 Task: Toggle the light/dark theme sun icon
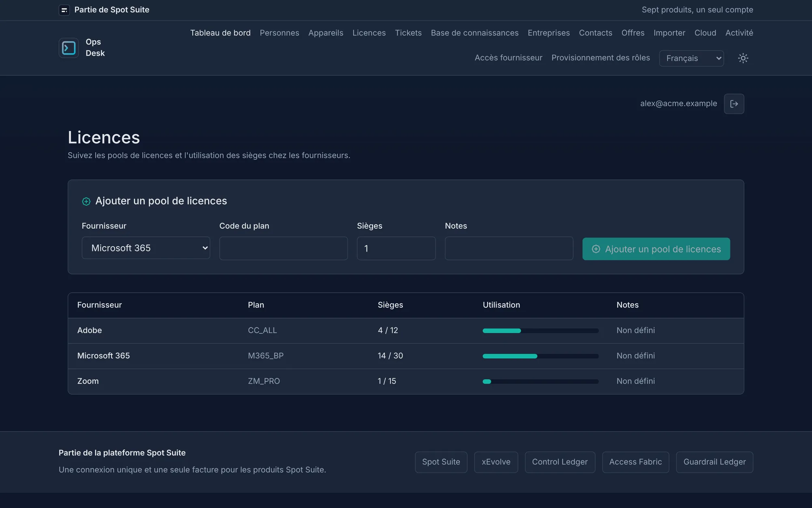point(743,58)
